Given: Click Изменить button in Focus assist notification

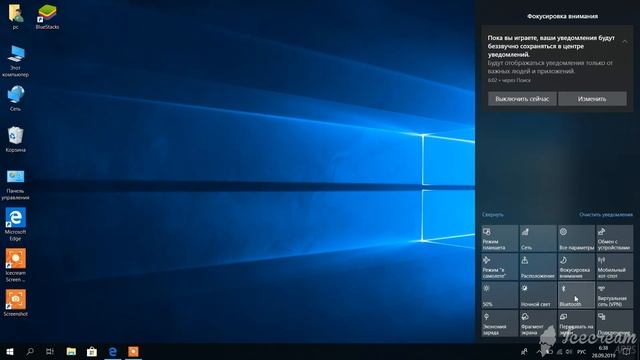Looking at the screenshot, I should tap(592, 99).
